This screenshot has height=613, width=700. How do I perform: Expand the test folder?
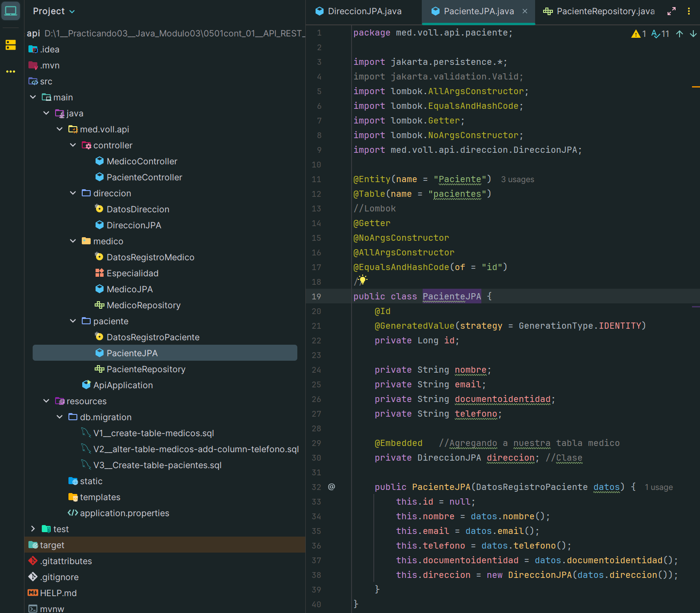click(x=33, y=529)
